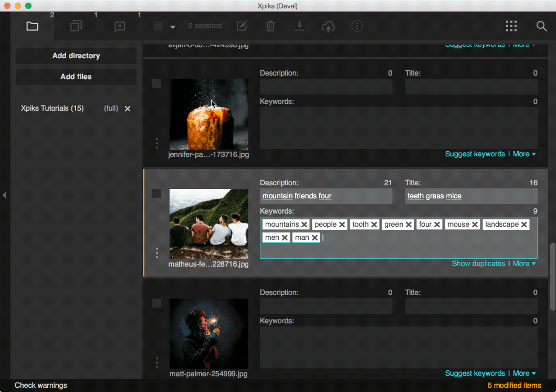Click the Add directory button

[76, 56]
